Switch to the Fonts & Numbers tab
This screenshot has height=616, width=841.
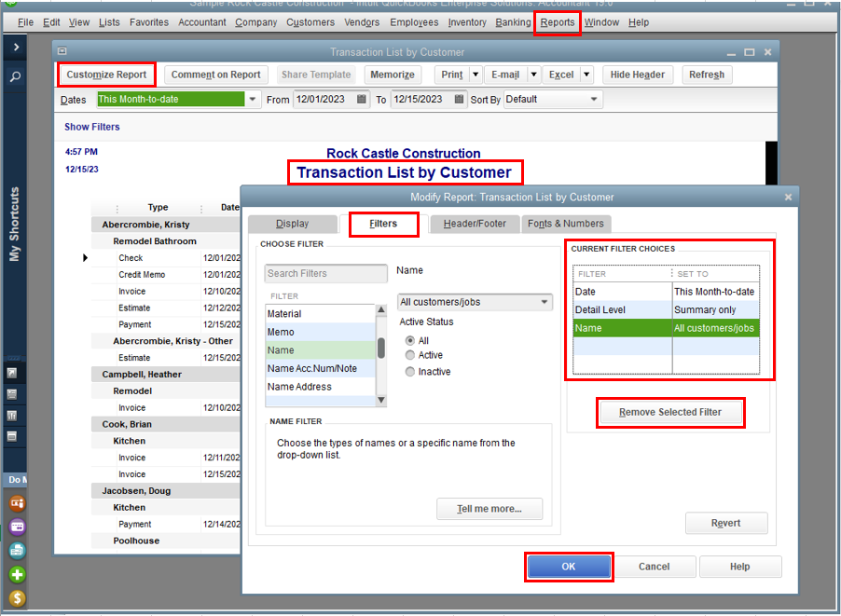(565, 224)
